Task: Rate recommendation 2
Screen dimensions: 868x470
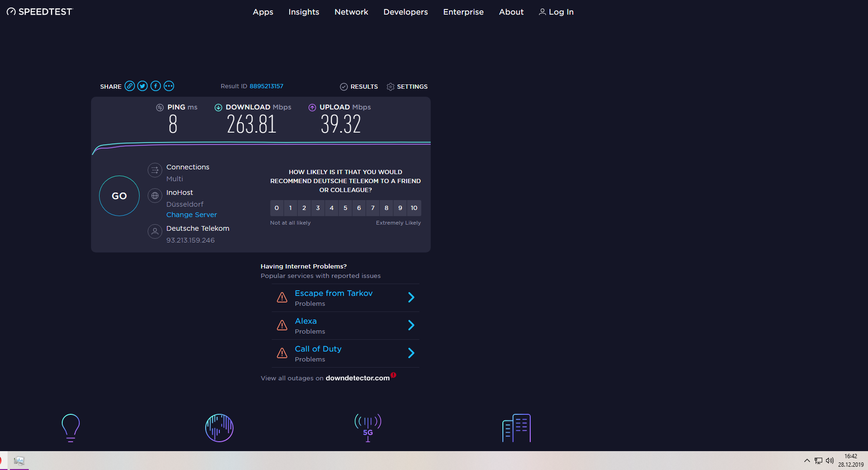Action: 304,208
